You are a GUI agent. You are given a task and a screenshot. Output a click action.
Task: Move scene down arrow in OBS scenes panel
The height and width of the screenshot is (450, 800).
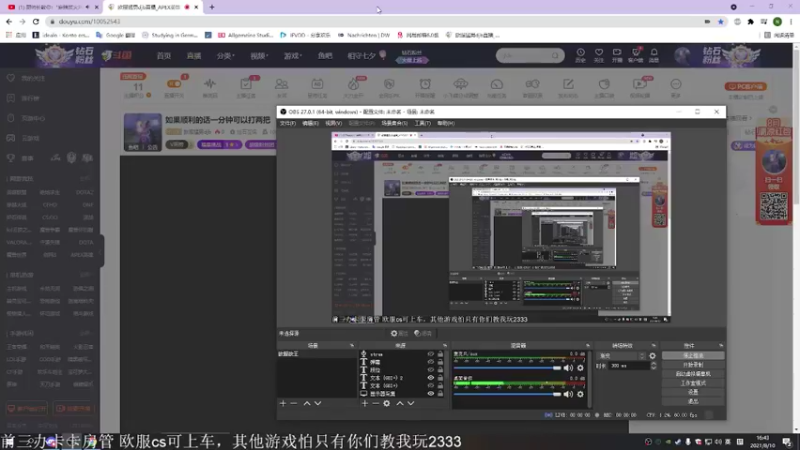tap(318, 403)
